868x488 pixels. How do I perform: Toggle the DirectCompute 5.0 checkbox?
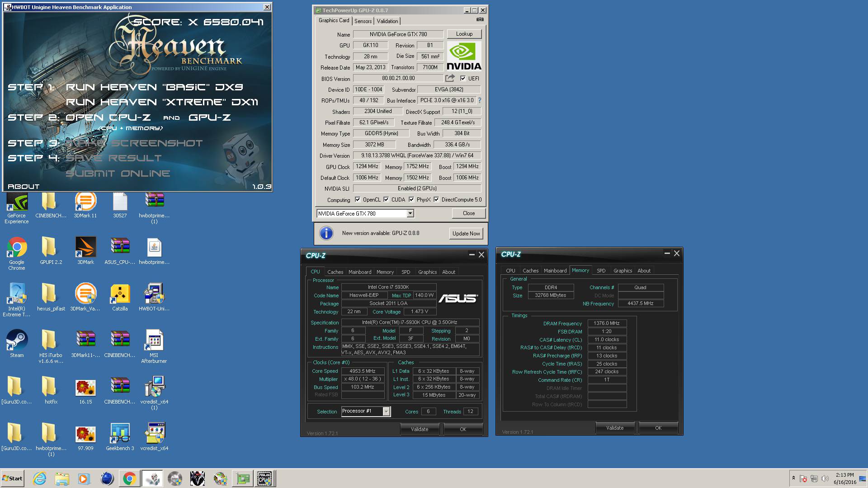coord(436,199)
